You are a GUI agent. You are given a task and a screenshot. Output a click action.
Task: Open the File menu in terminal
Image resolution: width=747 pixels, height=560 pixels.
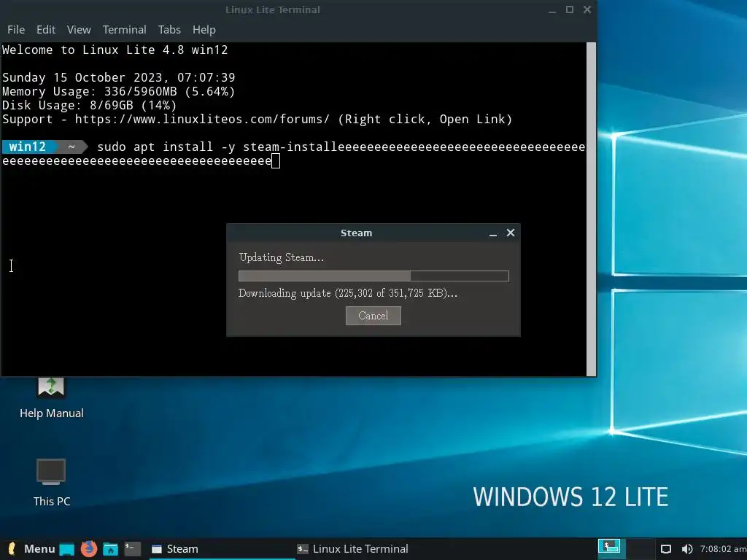pyautogui.click(x=16, y=29)
